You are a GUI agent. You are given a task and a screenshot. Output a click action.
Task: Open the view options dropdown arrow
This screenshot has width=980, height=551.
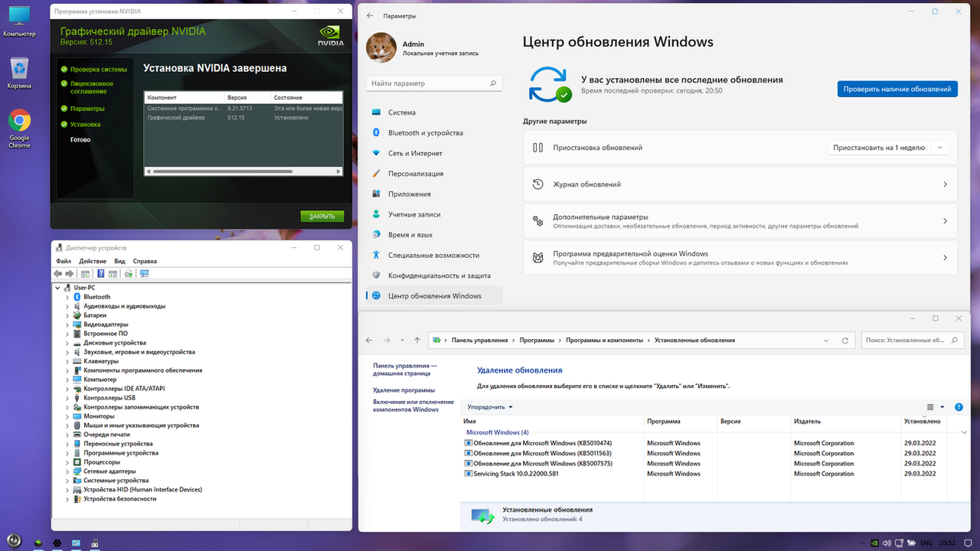942,407
